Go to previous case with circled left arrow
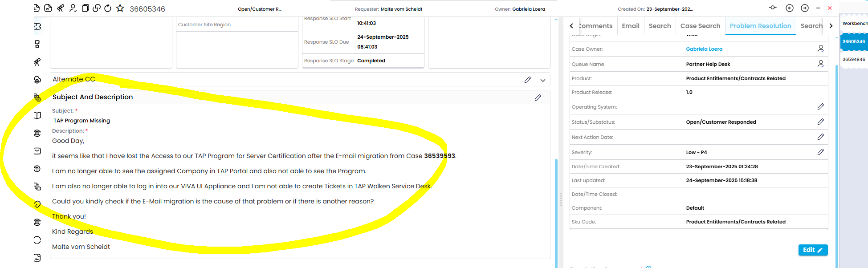Viewport: 868px width, 268px height. (x=790, y=8)
